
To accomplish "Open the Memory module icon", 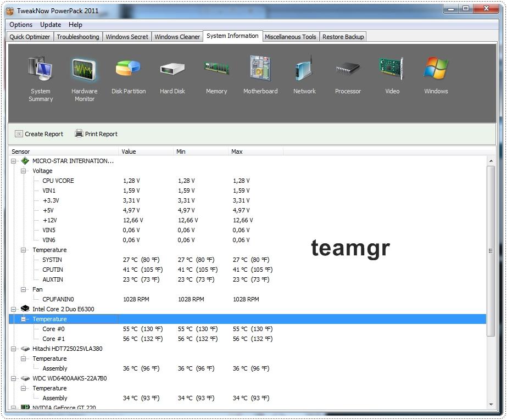I will click(x=216, y=68).
